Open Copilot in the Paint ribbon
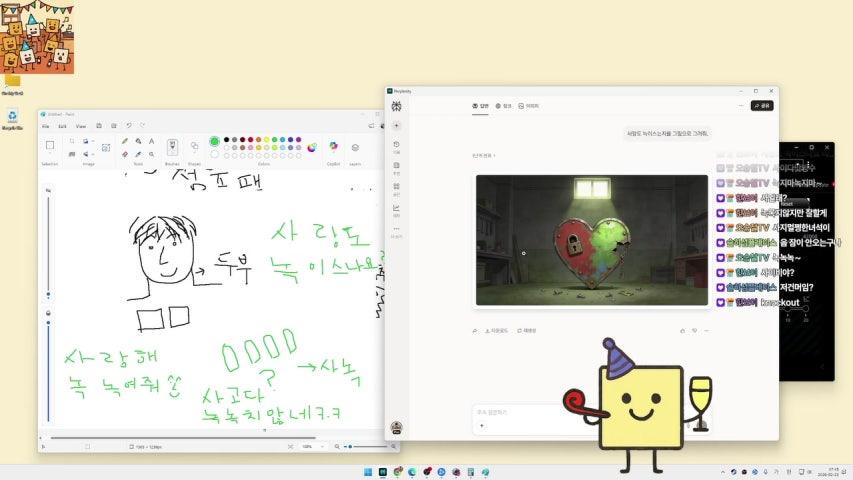Image resolution: width=853 pixels, height=480 pixels. click(x=334, y=147)
